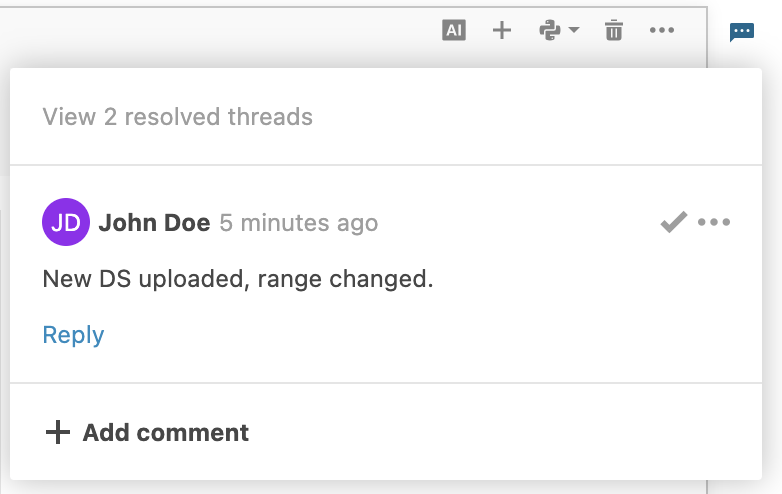Screen dimensions: 782x494
Task: Click the purple JD avatar
Action: [x=66, y=222]
